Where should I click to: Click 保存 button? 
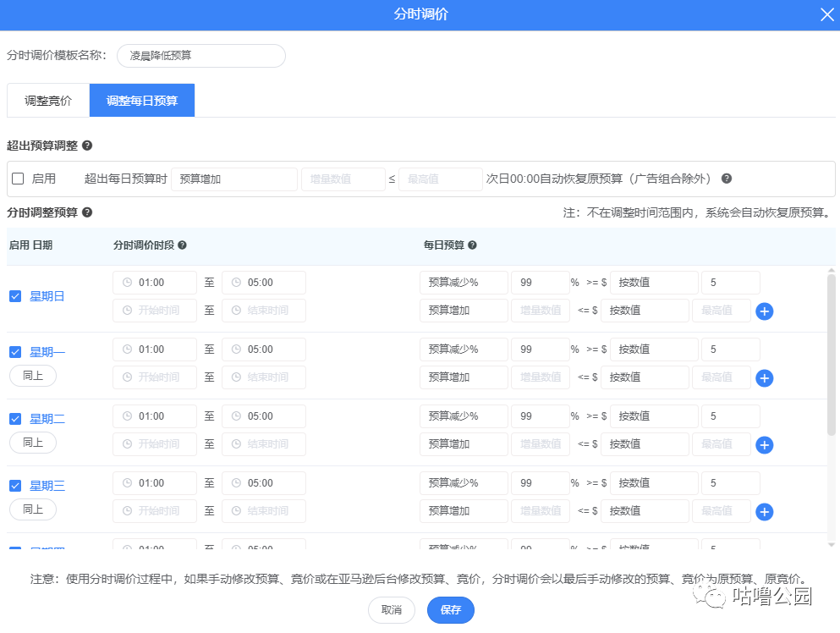click(451, 610)
